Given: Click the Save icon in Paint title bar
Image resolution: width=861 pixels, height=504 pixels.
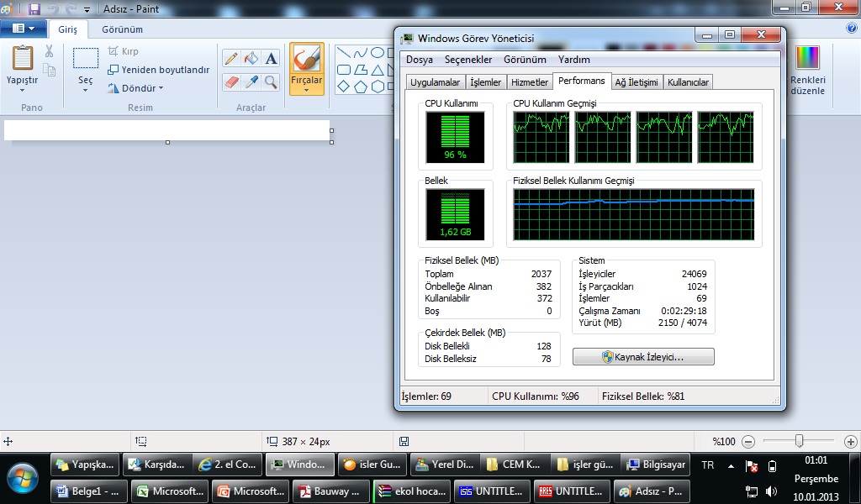Looking at the screenshot, I should [x=34, y=8].
